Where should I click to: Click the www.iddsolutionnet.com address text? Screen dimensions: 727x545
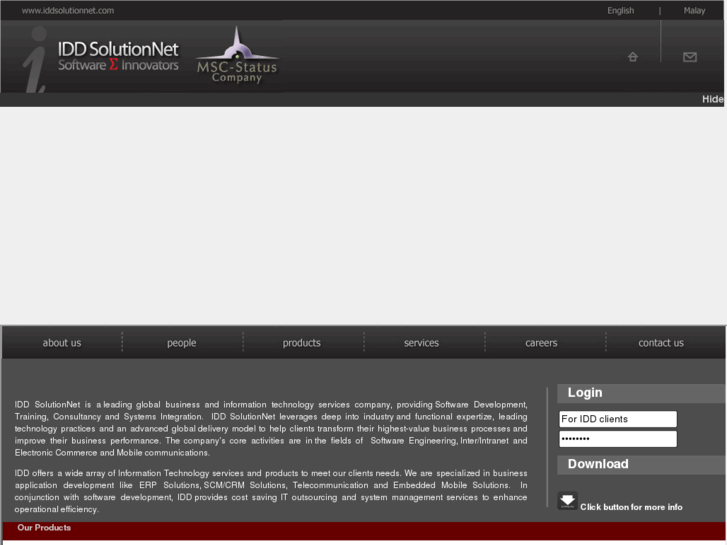[x=68, y=11]
